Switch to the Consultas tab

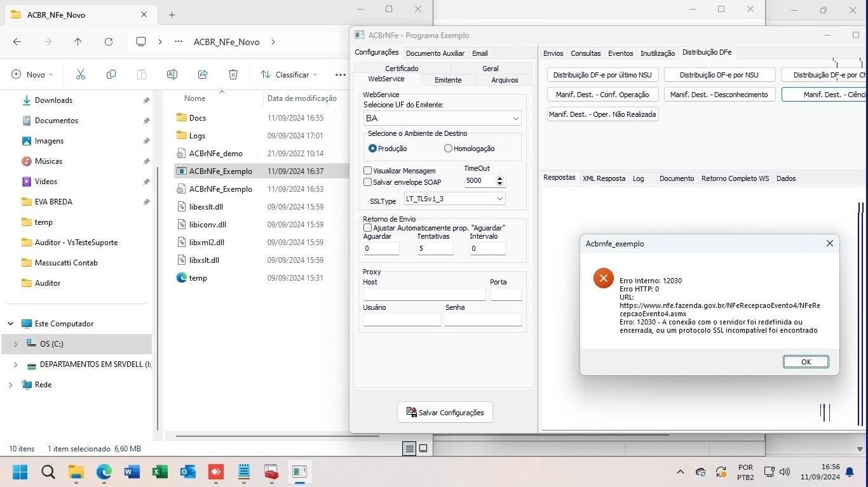click(585, 53)
